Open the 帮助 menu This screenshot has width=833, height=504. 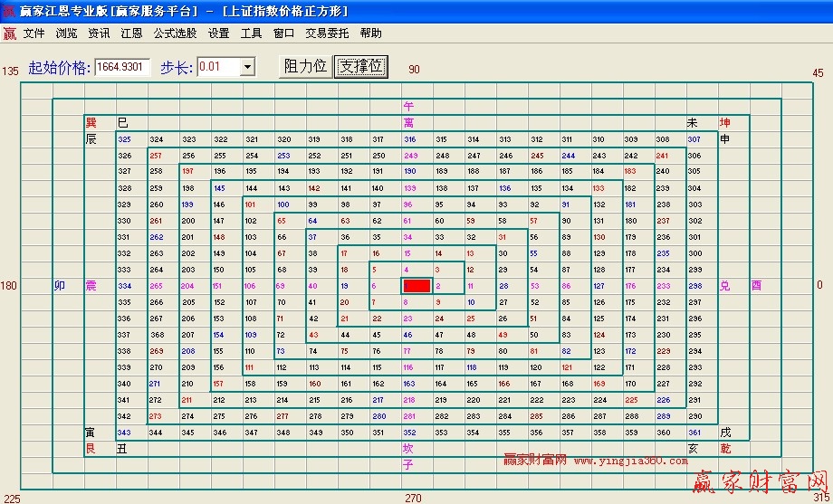click(370, 33)
